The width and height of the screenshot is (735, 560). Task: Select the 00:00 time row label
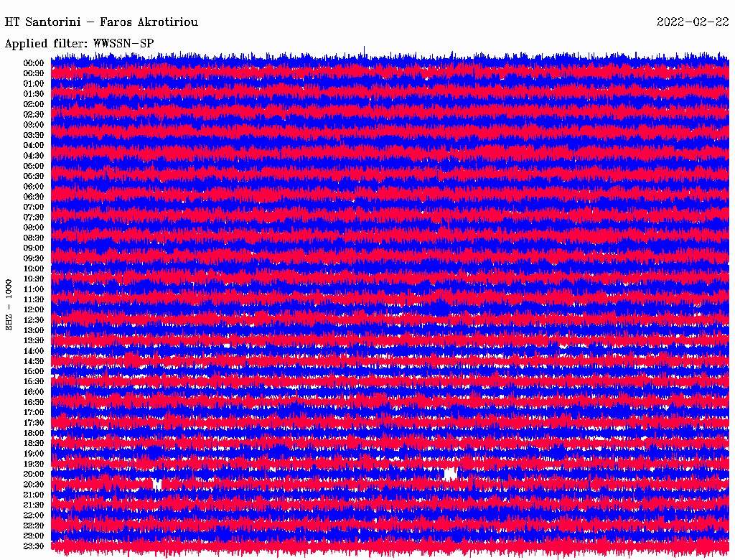click(x=34, y=63)
